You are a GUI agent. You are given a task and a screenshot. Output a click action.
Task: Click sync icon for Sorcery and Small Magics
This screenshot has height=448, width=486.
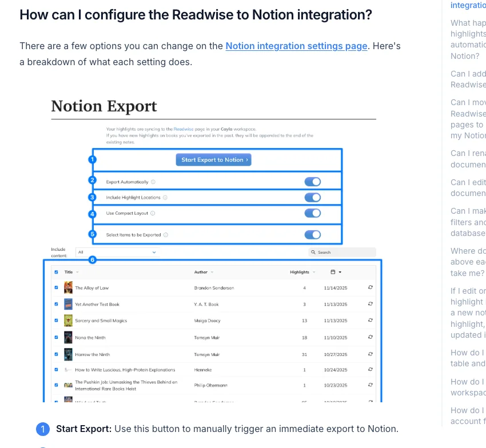(370, 320)
